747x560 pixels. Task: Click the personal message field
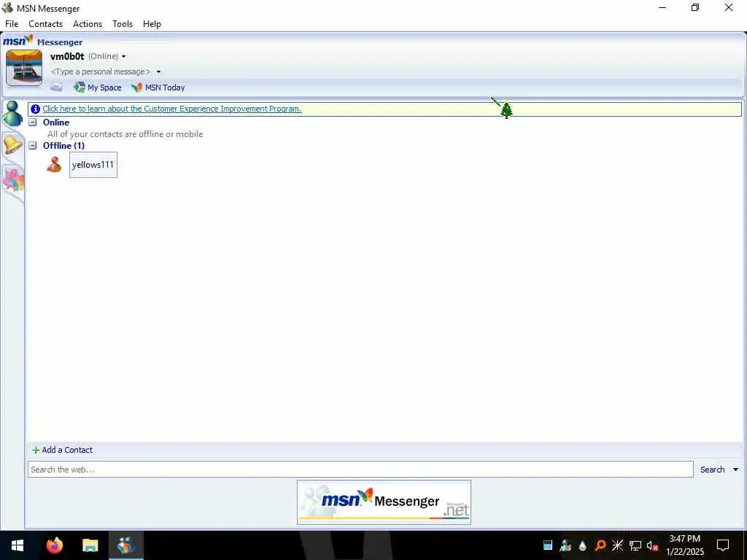pos(101,72)
